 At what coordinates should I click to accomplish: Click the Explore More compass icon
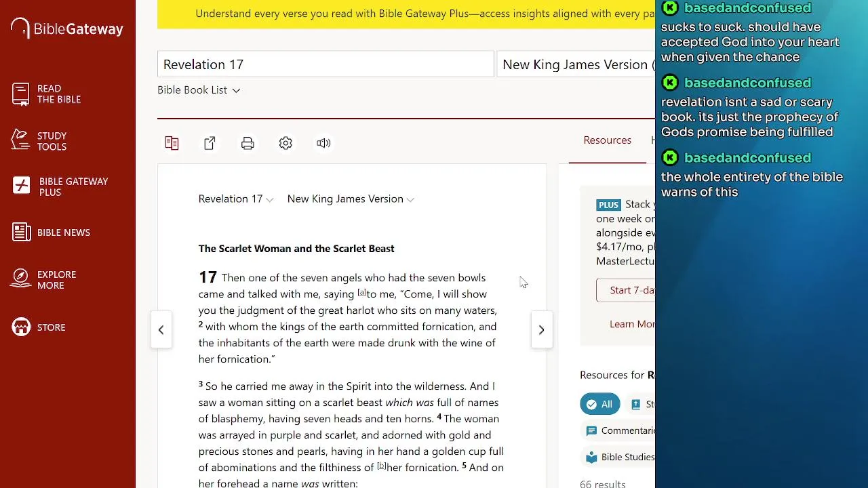coord(21,279)
